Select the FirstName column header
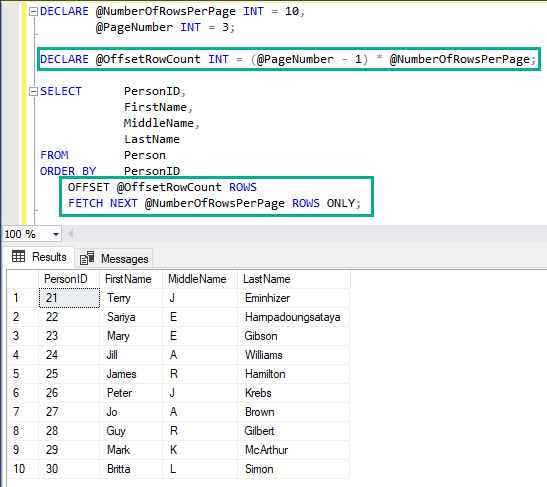Viewport: 547px width, 487px height. [x=131, y=279]
